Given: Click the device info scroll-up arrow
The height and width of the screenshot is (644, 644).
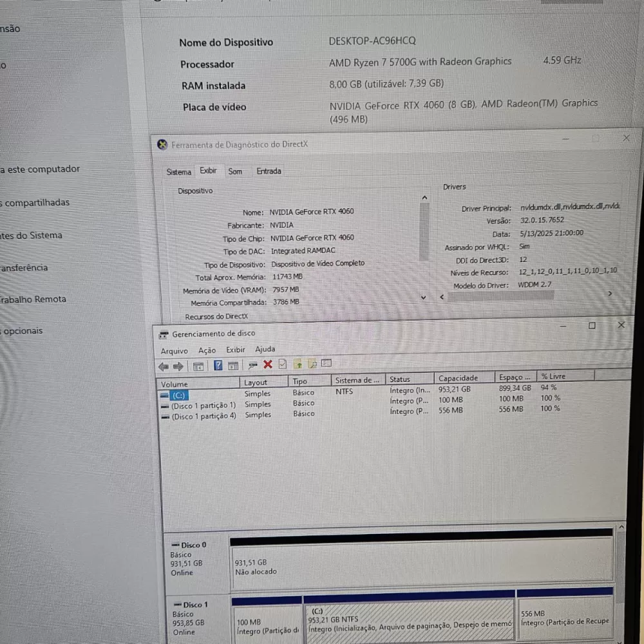Looking at the screenshot, I should click(424, 198).
